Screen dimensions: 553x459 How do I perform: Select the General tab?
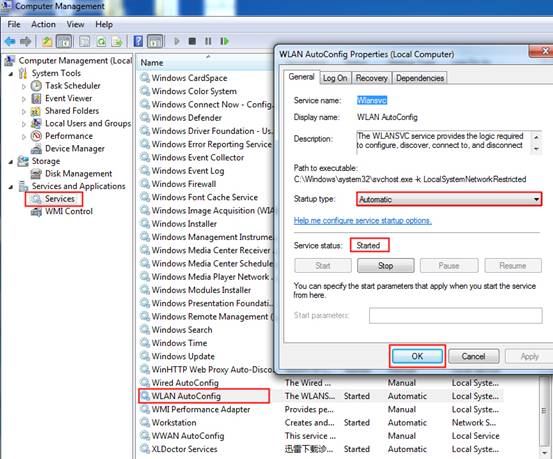(x=301, y=77)
